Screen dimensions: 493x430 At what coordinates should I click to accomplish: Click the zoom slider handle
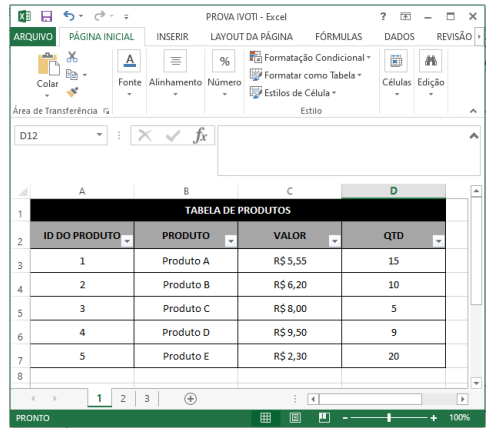click(389, 418)
